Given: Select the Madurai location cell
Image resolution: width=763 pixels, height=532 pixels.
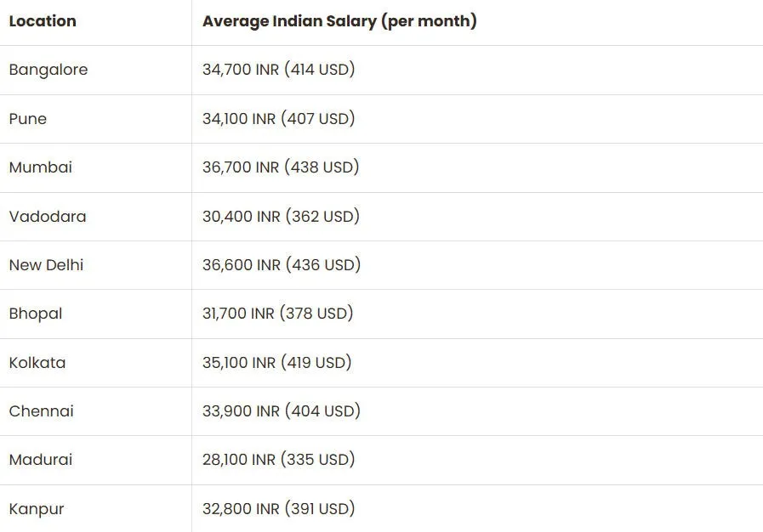Looking at the screenshot, I should click(41, 460).
